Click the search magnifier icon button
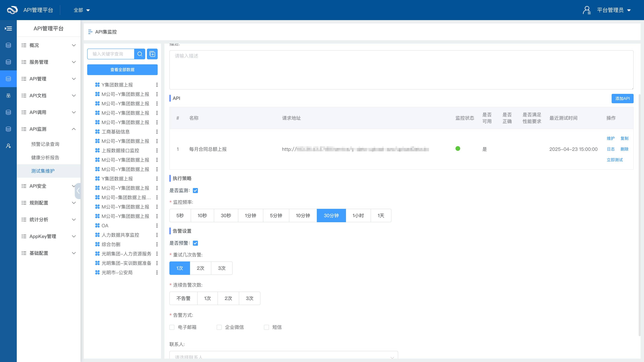This screenshot has width=644, height=362. point(140,54)
